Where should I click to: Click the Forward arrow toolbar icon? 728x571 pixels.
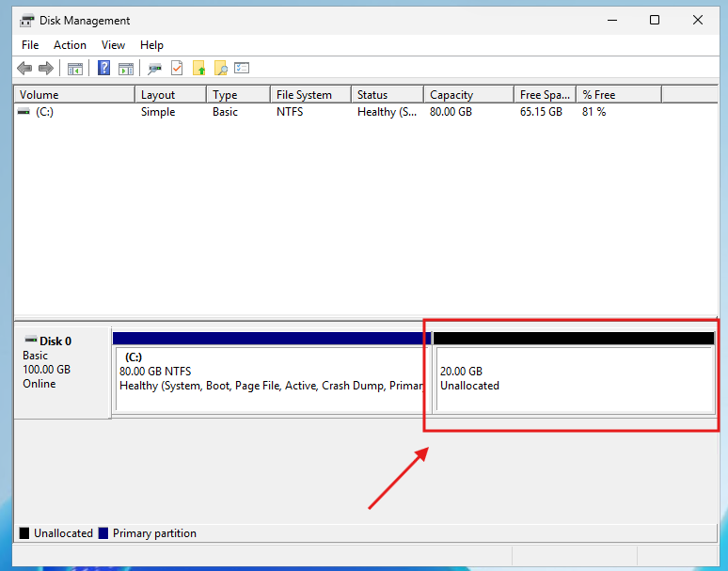coord(45,69)
